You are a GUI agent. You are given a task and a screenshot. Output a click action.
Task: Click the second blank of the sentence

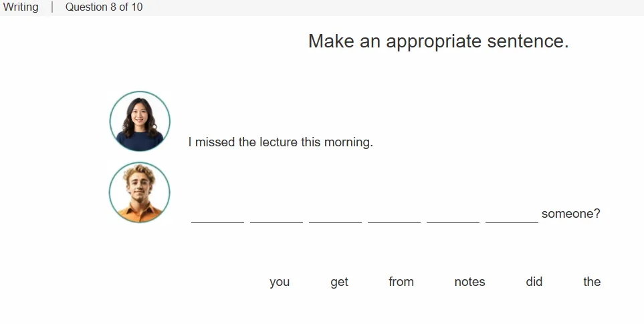276,215
